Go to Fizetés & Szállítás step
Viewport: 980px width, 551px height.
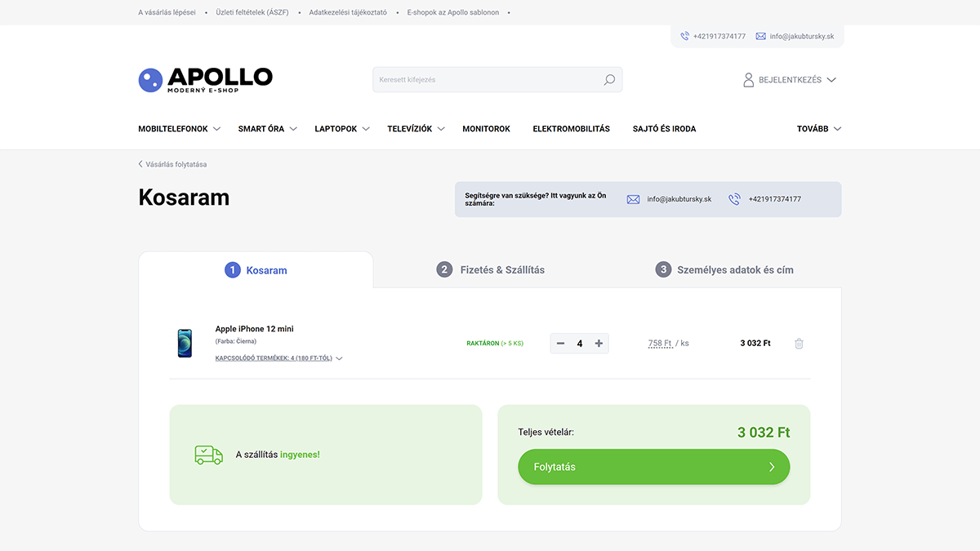coord(491,269)
